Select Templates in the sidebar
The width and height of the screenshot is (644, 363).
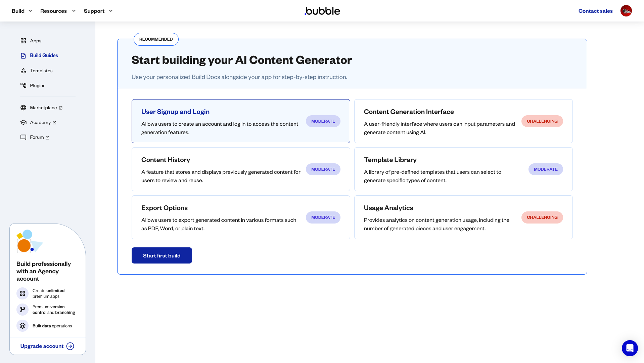tap(41, 71)
